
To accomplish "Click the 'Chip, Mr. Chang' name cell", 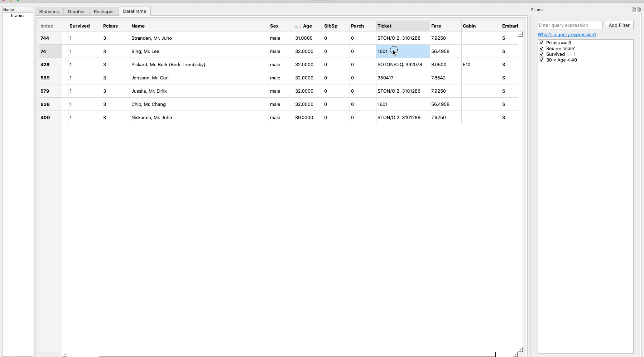I will click(200, 104).
